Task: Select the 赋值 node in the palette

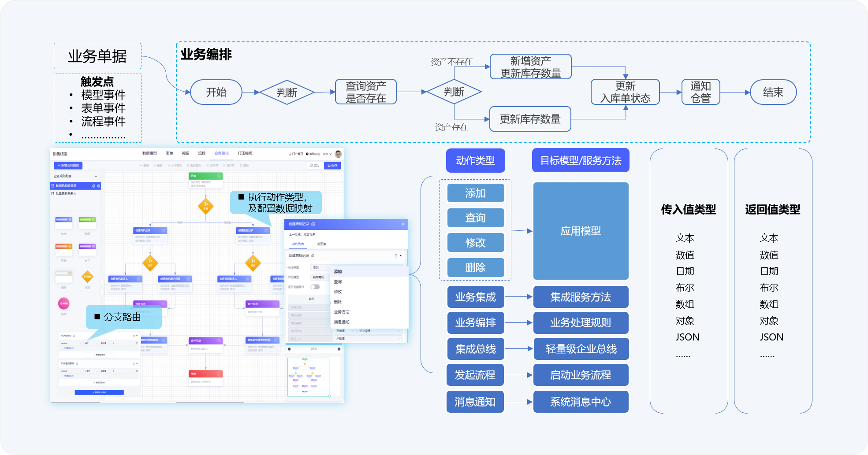Action: 87,222
